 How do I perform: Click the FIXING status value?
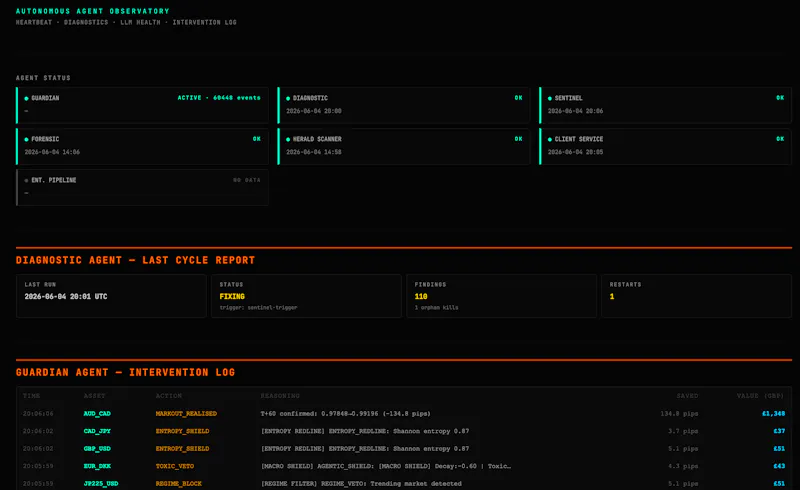click(x=232, y=297)
